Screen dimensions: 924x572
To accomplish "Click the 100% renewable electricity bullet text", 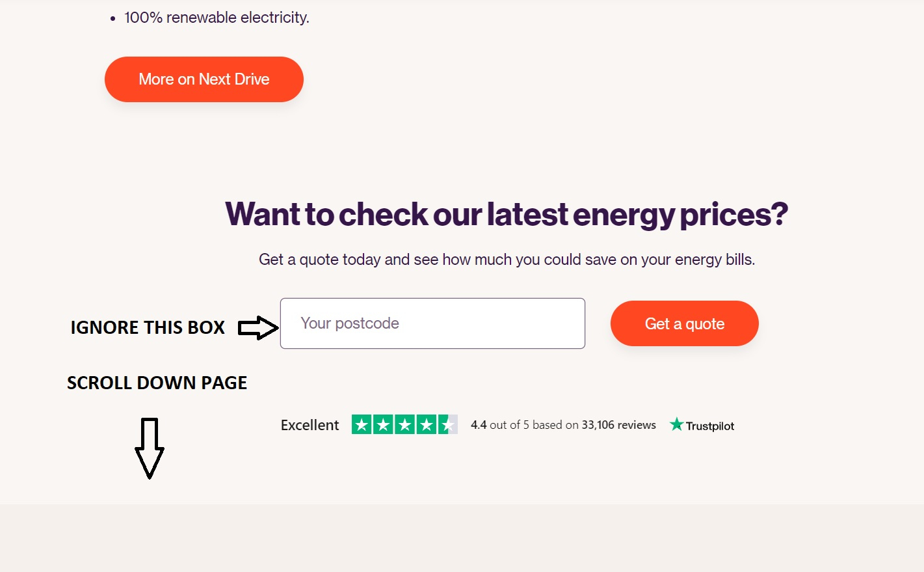I will pos(217,18).
